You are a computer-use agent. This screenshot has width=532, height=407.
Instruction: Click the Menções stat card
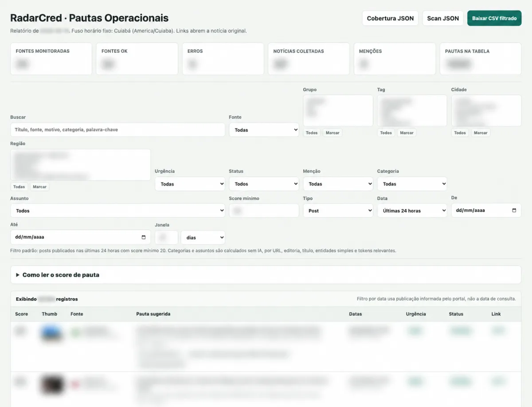[x=395, y=59]
